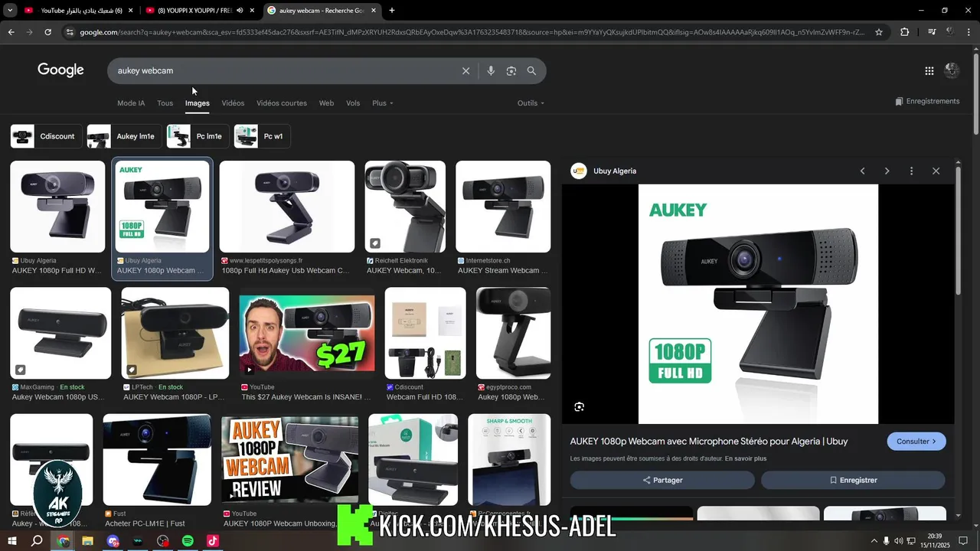This screenshot has height=551, width=980.
Task: Show previous image in preview panel
Action: 862,171
